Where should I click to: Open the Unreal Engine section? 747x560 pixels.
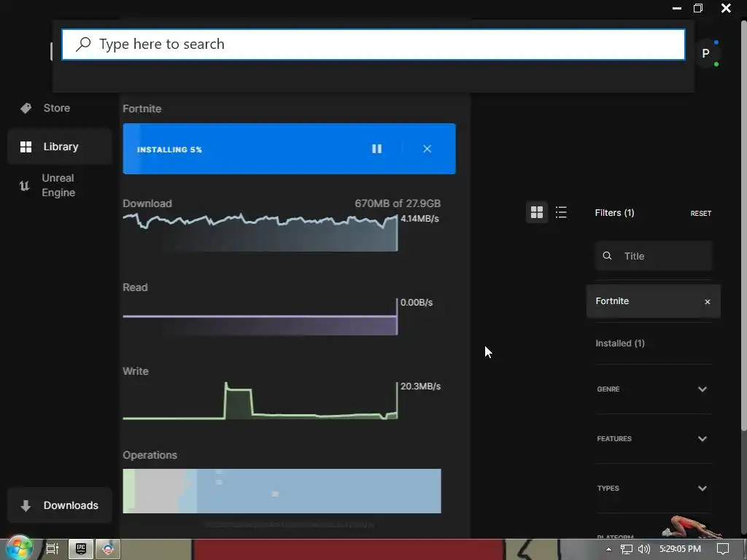pos(60,185)
